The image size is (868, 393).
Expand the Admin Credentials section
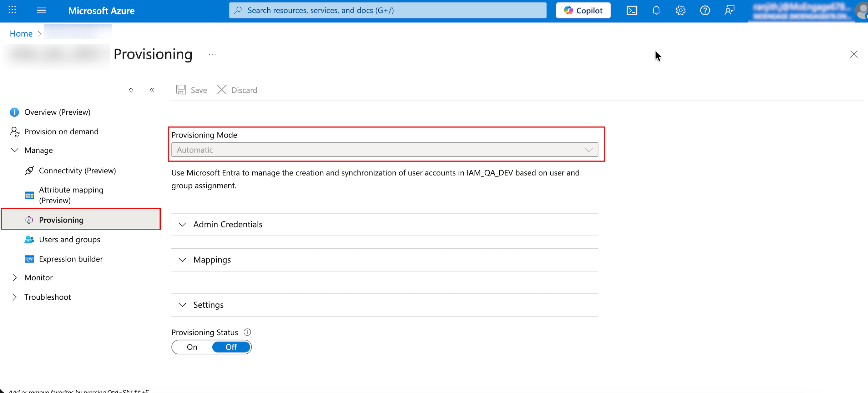point(228,224)
